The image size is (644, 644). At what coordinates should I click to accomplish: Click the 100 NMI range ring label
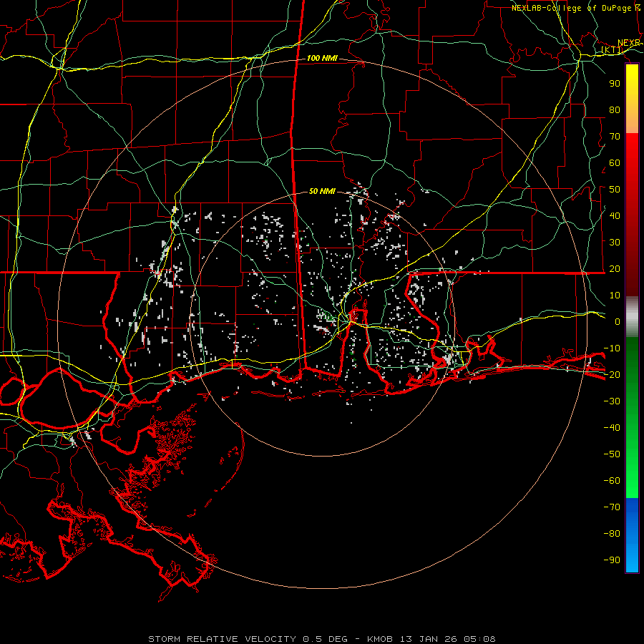pyautogui.click(x=322, y=58)
